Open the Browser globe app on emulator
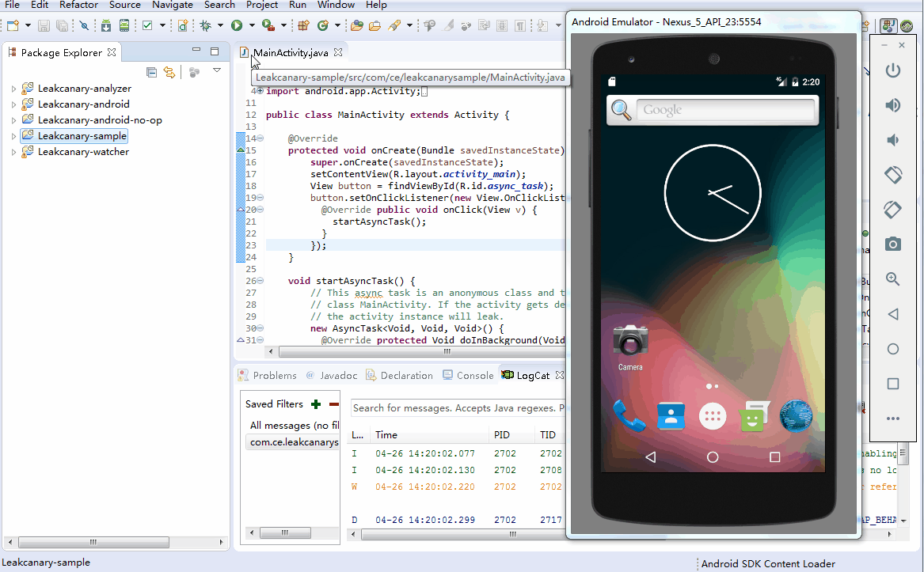Screen dimensions: 924x572 click(x=796, y=416)
